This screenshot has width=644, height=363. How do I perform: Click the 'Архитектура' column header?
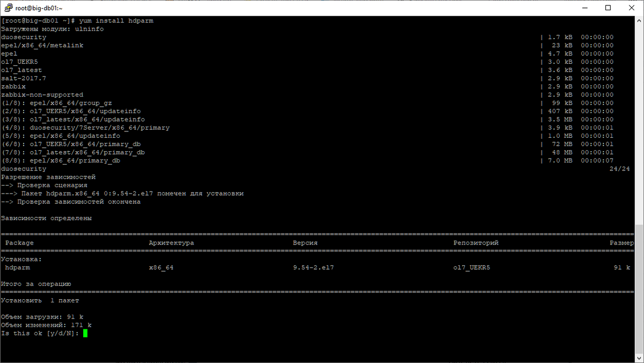click(x=171, y=243)
